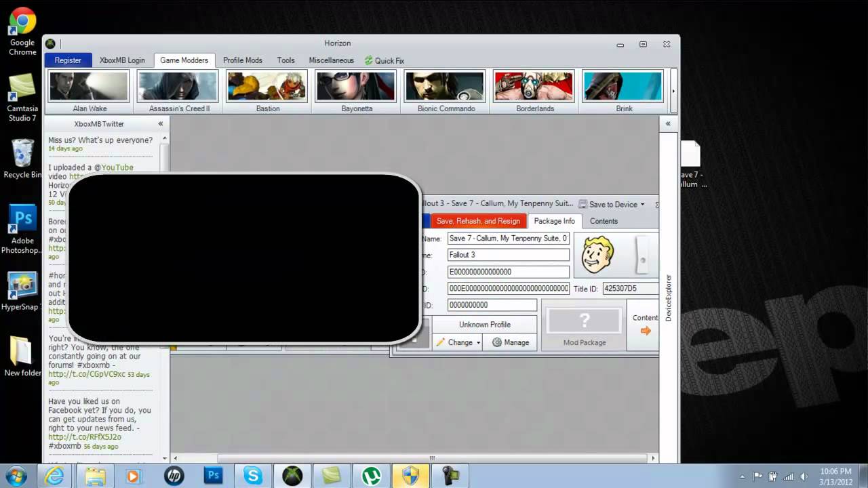Open the Windows Start menu orb
868x488 pixels.
click(16, 476)
